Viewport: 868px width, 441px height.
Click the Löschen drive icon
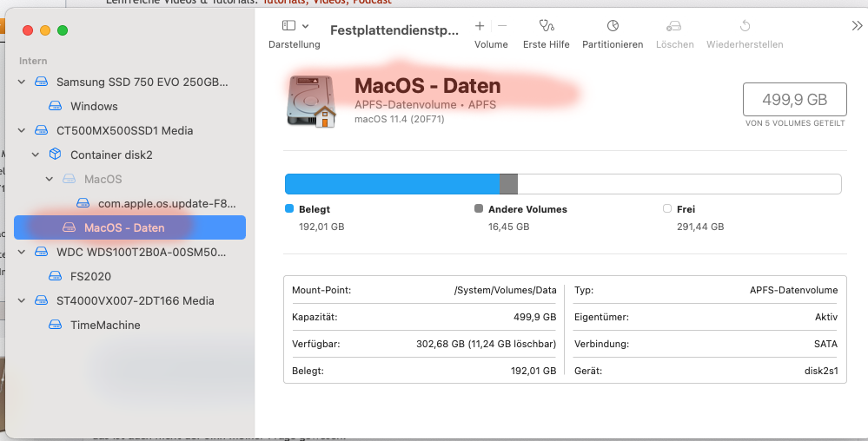(x=673, y=25)
